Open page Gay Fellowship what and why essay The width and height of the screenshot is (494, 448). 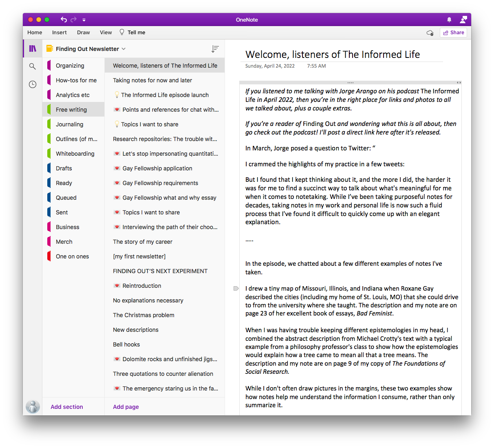tap(165, 198)
